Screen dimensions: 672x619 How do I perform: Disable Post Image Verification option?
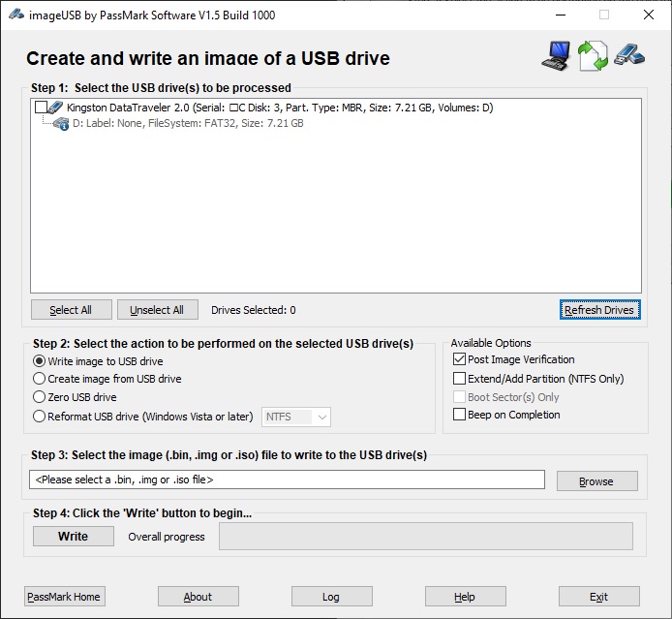point(459,359)
